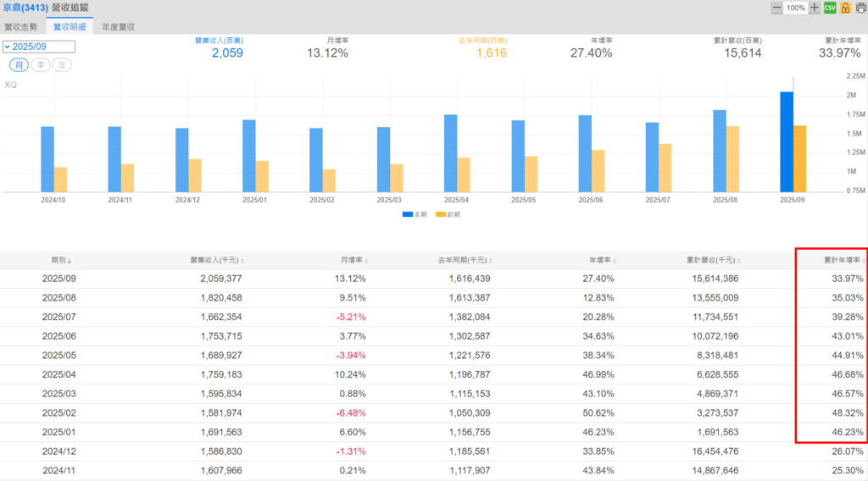Click the summary 營業收入(百萬) value 2,059

[x=227, y=53]
